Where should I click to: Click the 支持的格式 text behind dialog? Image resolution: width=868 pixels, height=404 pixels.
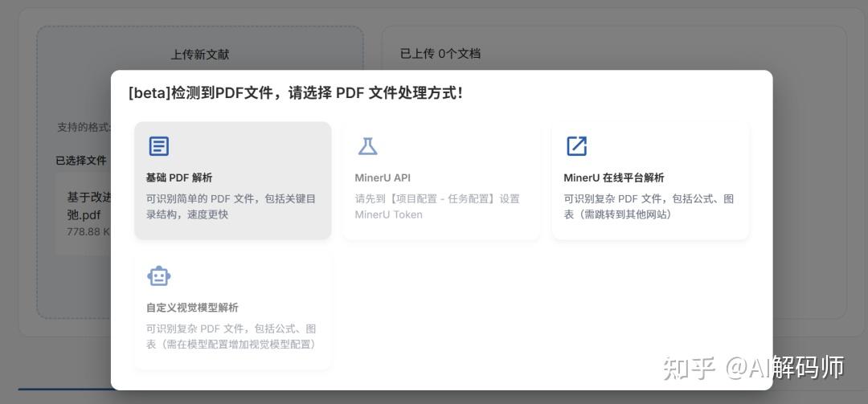tap(84, 127)
